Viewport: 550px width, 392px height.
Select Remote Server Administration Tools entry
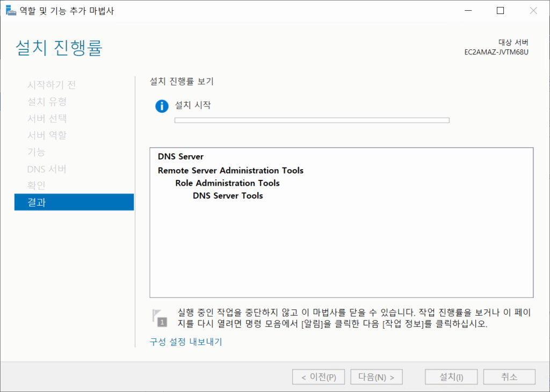click(230, 171)
